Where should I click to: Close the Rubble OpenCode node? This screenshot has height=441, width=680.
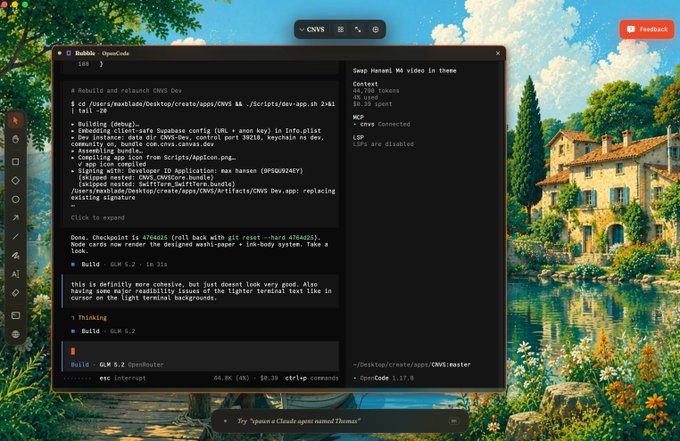coord(498,53)
